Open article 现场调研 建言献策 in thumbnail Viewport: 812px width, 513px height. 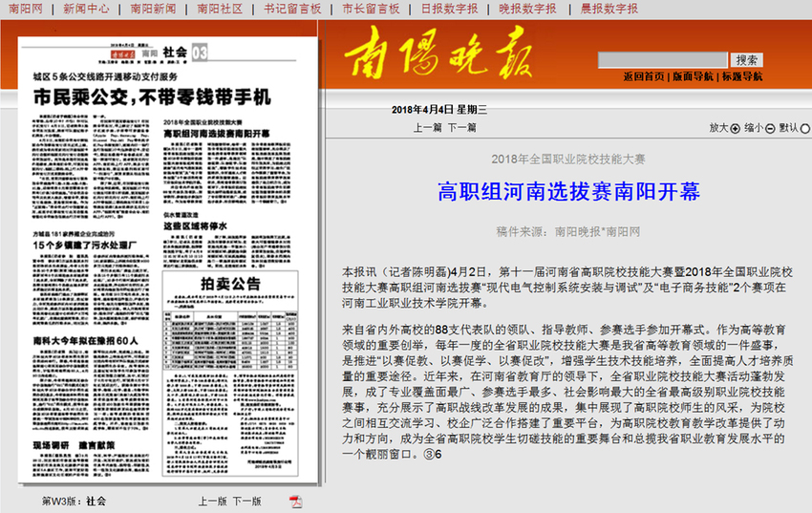click(x=74, y=445)
